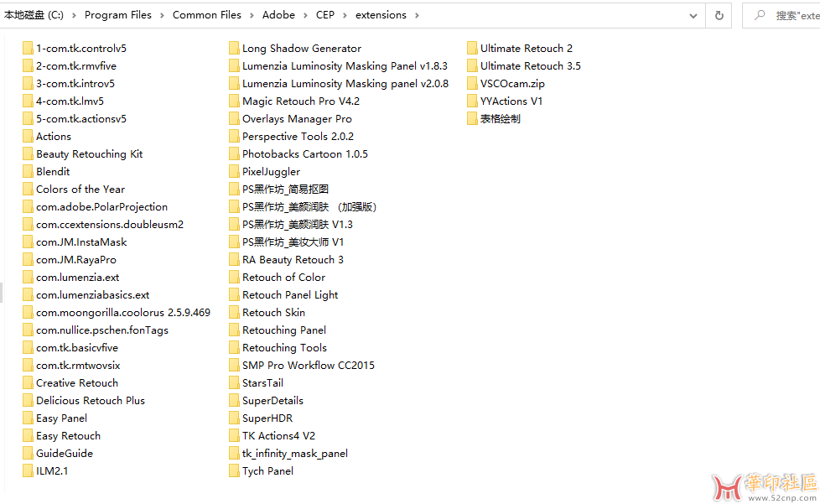Expand chevron after Program Files breadcrumb
This screenshot has width=820, height=504.
click(x=162, y=16)
